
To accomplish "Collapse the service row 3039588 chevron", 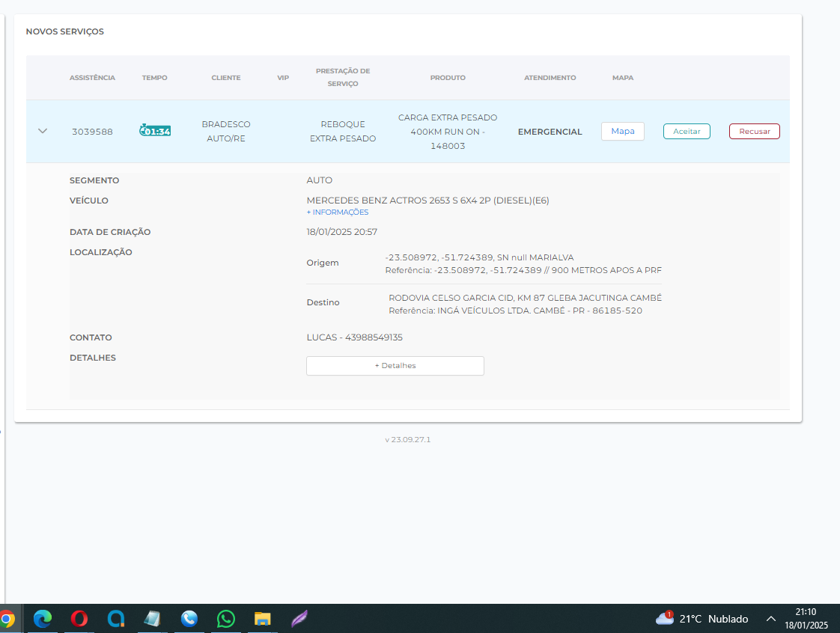I will point(43,131).
